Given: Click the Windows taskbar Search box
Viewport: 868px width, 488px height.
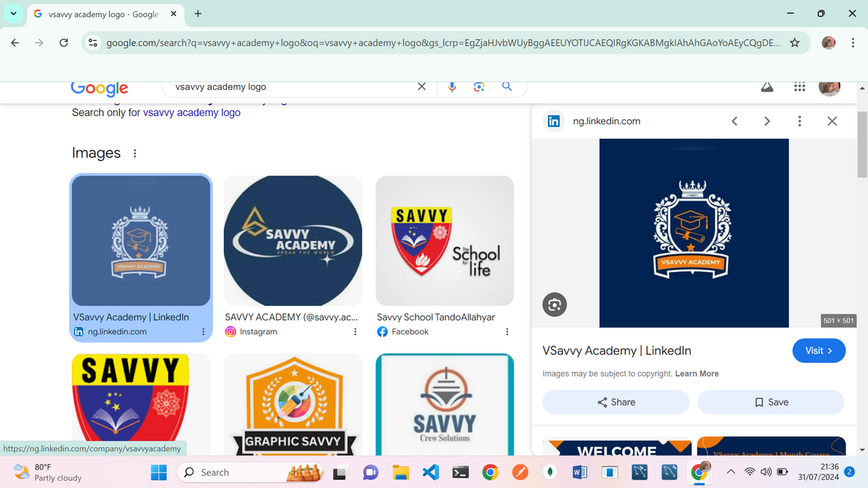Looking at the screenshot, I should (250, 472).
